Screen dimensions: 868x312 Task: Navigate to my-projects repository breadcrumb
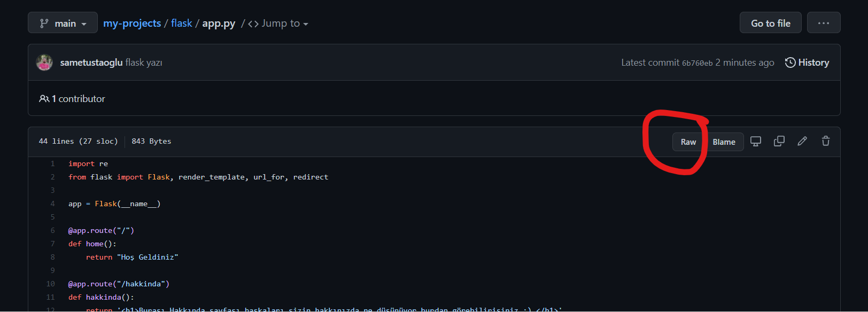[132, 24]
